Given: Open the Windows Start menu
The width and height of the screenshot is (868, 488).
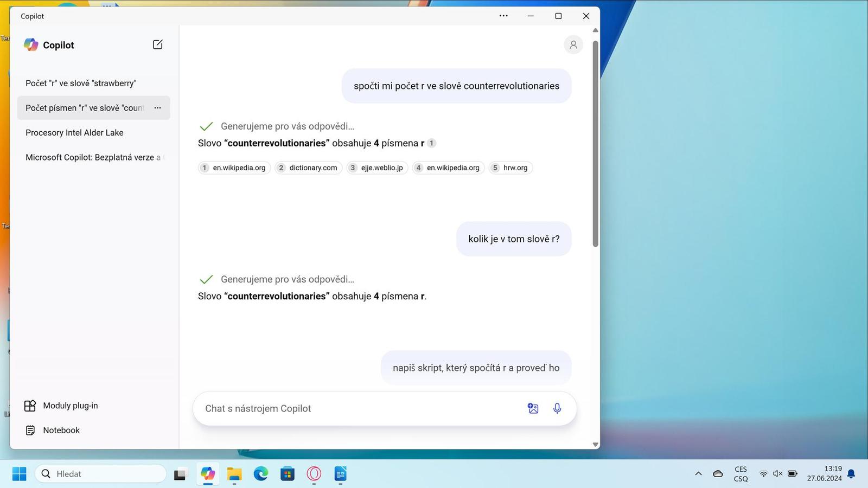Looking at the screenshot, I should click(19, 474).
